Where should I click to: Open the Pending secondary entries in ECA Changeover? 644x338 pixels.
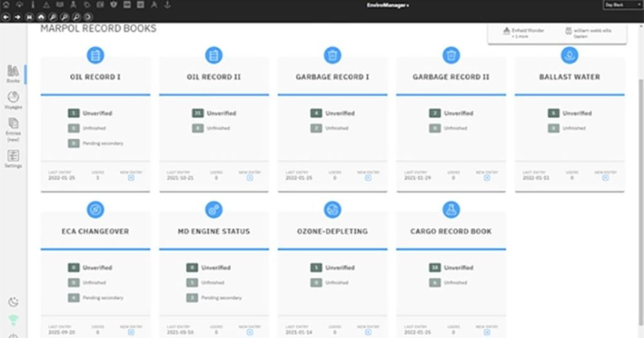point(96,298)
